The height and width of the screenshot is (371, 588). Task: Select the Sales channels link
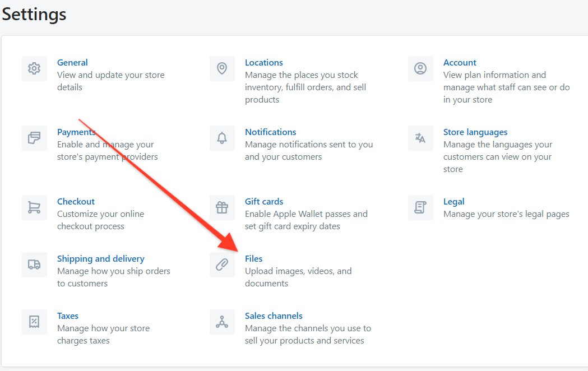274,316
